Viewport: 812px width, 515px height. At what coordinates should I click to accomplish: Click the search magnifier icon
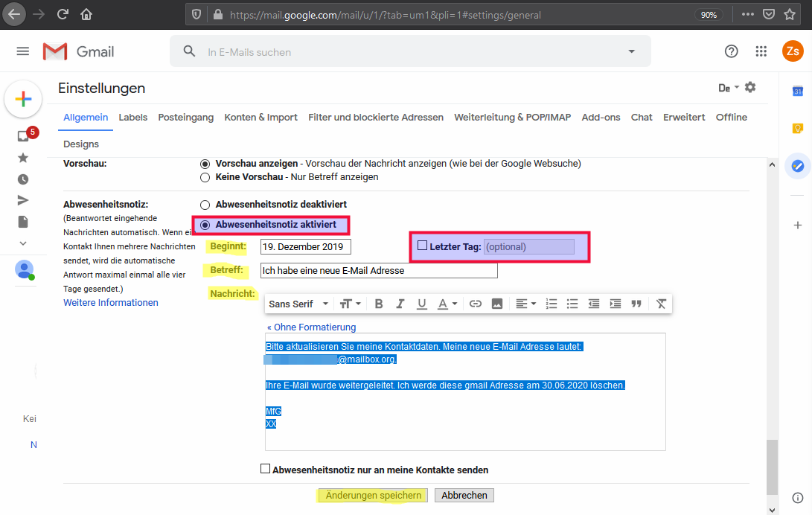[x=190, y=51]
